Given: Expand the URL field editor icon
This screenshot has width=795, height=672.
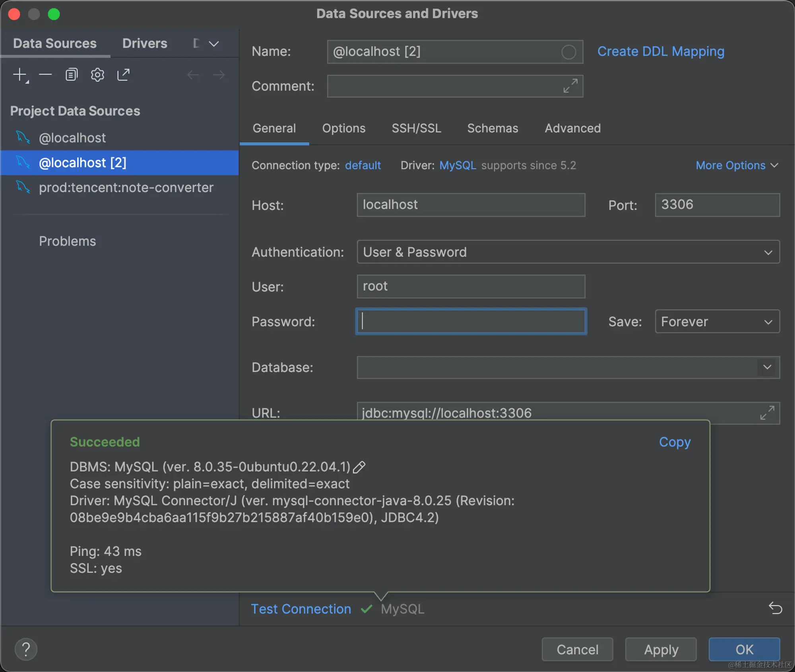Looking at the screenshot, I should point(767,413).
